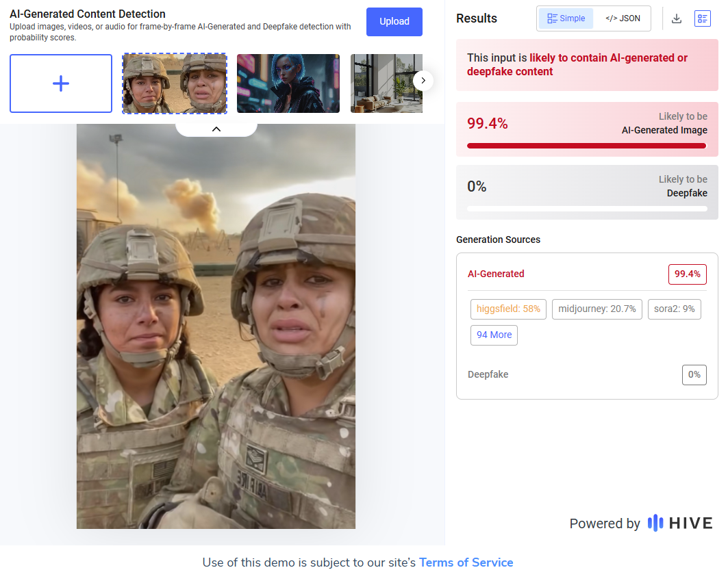Collapse the panel using the up chevron

[216, 129]
